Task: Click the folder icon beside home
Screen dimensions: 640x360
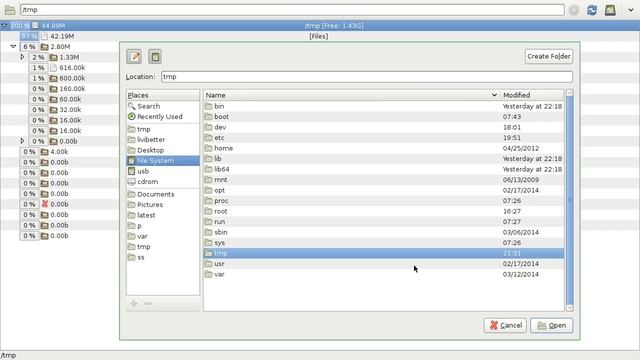Action: click(209, 148)
